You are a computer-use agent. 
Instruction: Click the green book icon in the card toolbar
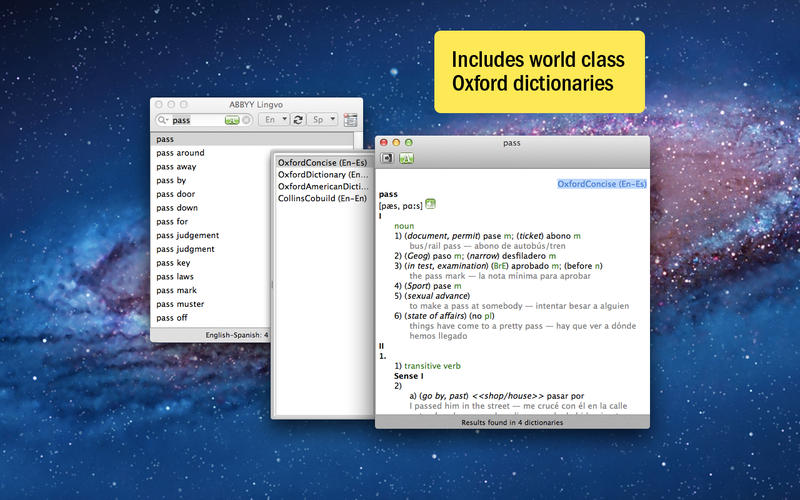[x=406, y=158]
